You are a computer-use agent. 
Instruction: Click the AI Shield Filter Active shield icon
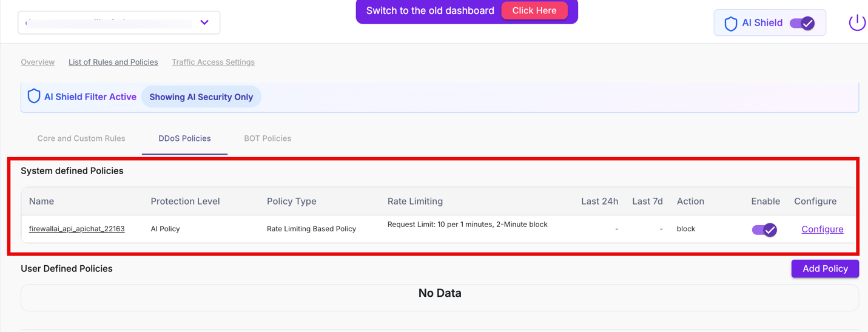(x=34, y=97)
